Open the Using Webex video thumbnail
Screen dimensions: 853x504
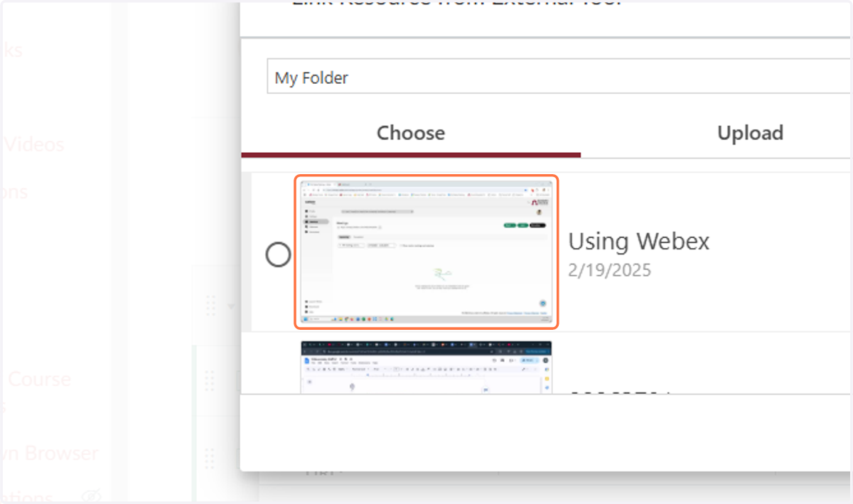(x=426, y=252)
